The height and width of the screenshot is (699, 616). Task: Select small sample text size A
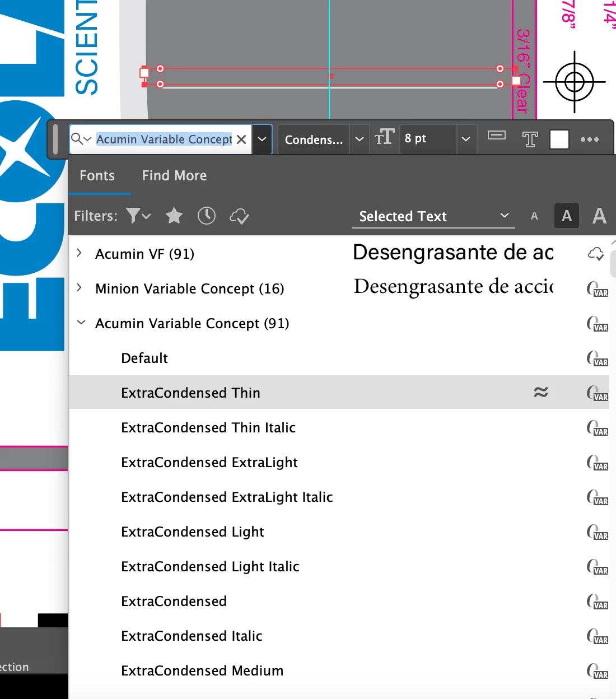(x=534, y=216)
